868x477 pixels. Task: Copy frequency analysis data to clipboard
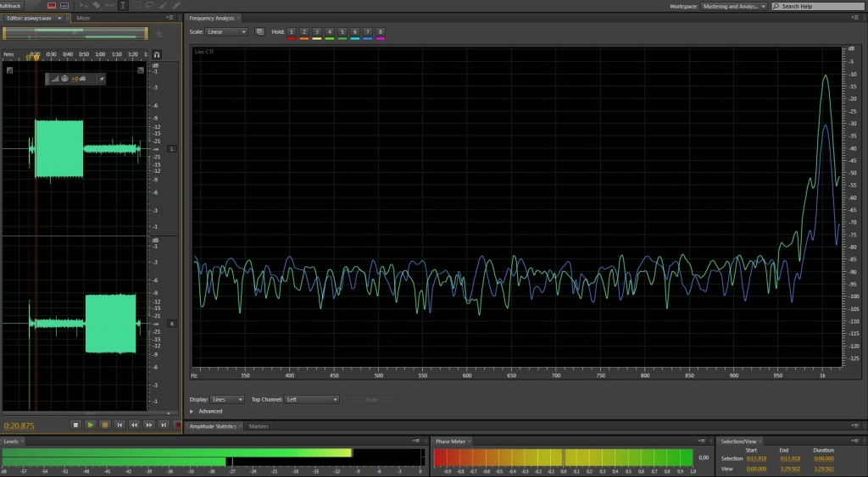point(259,32)
